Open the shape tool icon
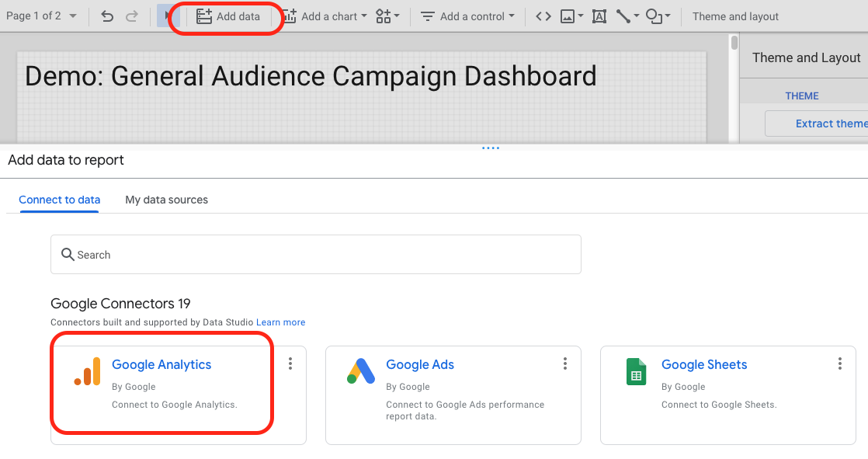Image resolution: width=868 pixels, height=459 pixels. pyautogui.click(x=658, y=16)
